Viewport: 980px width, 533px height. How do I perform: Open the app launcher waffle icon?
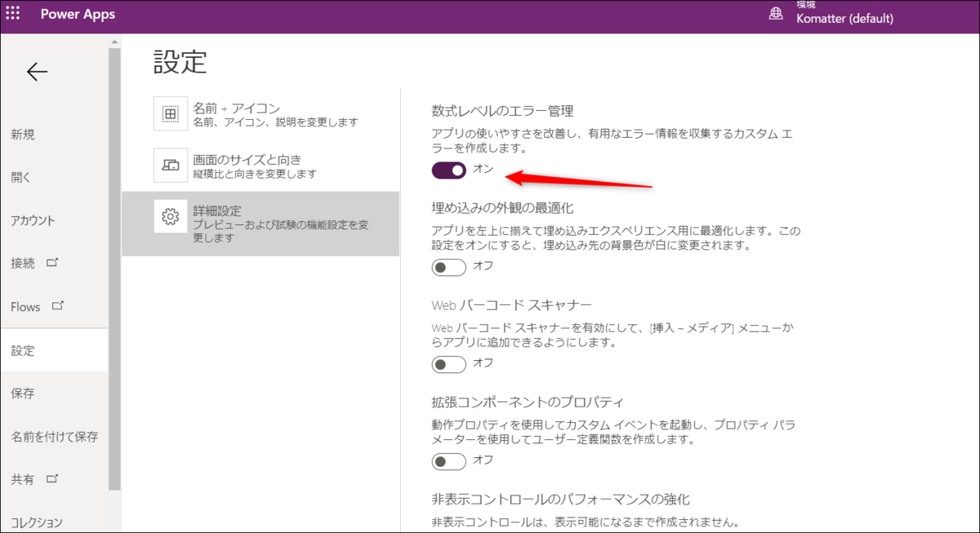coord(13,14)
